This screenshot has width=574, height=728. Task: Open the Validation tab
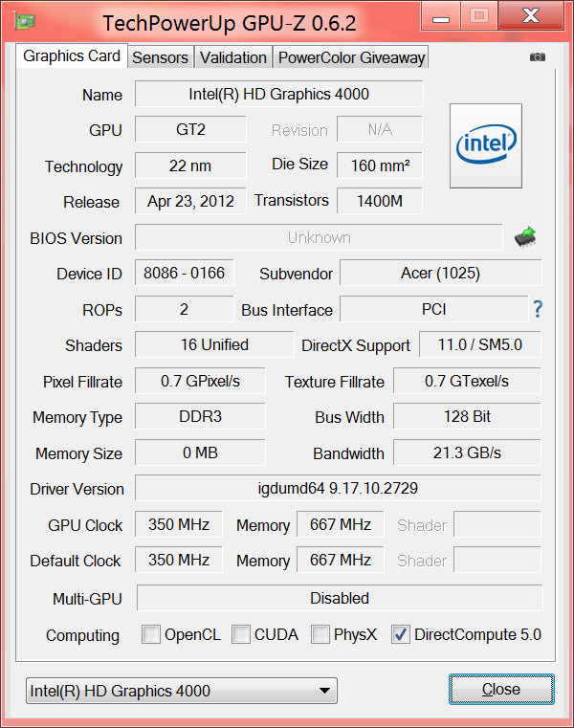pyautogui.click(x=233, y=57)
